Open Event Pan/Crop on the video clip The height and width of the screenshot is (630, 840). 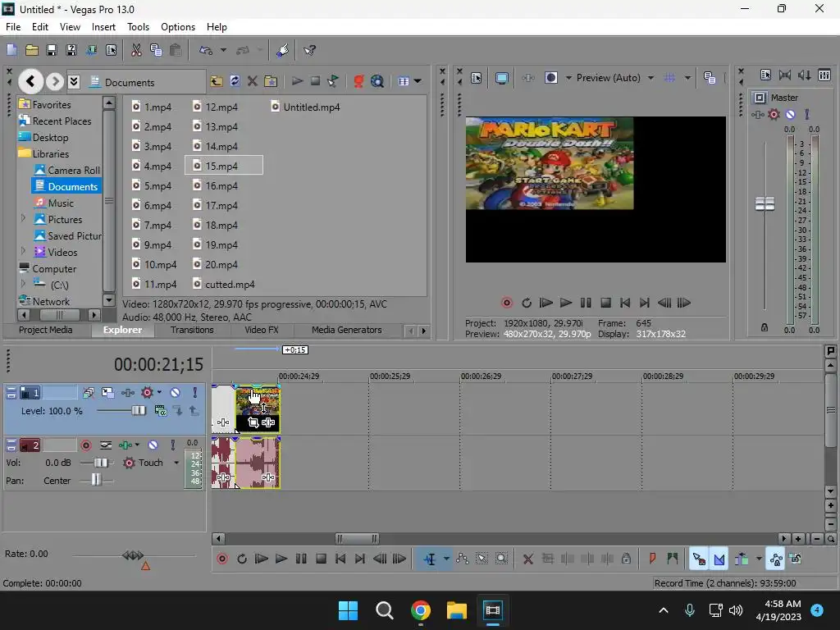click(253, 422)
